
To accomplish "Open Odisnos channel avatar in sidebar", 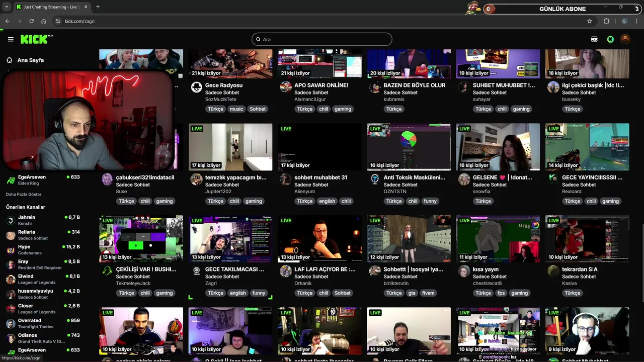I will [x=11, y=338].
